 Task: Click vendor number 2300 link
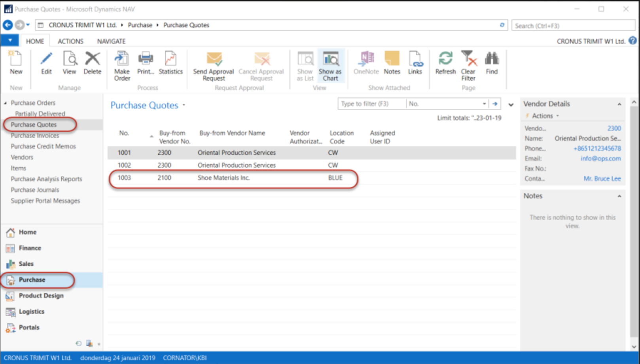point(614,128)
